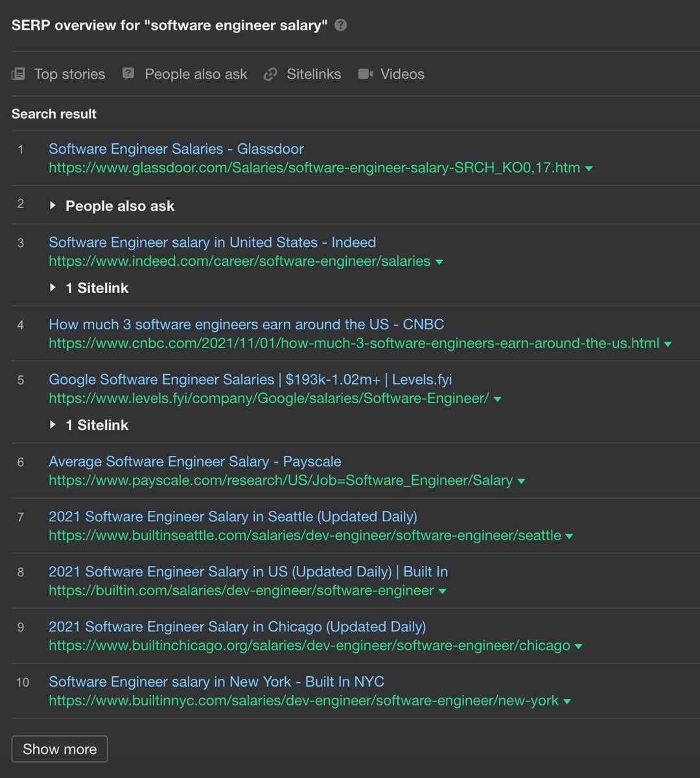Click the Show more button
Screen dimensions: 700x778
coord(60,749)
